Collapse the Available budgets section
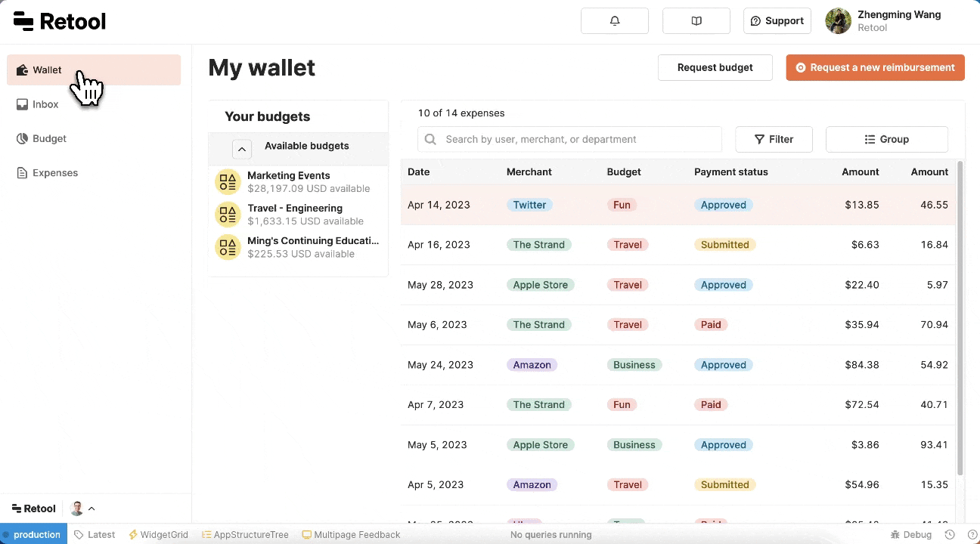 tap(242, 149)
